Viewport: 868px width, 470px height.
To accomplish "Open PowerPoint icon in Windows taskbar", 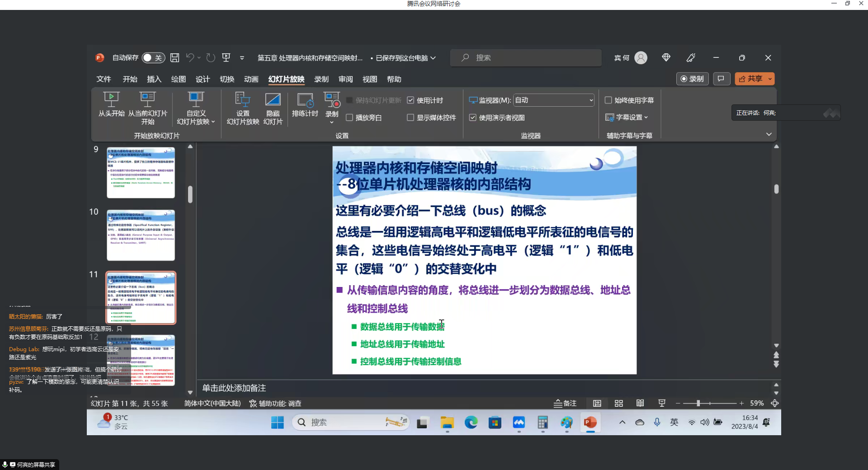I will [x=590, y=423].
